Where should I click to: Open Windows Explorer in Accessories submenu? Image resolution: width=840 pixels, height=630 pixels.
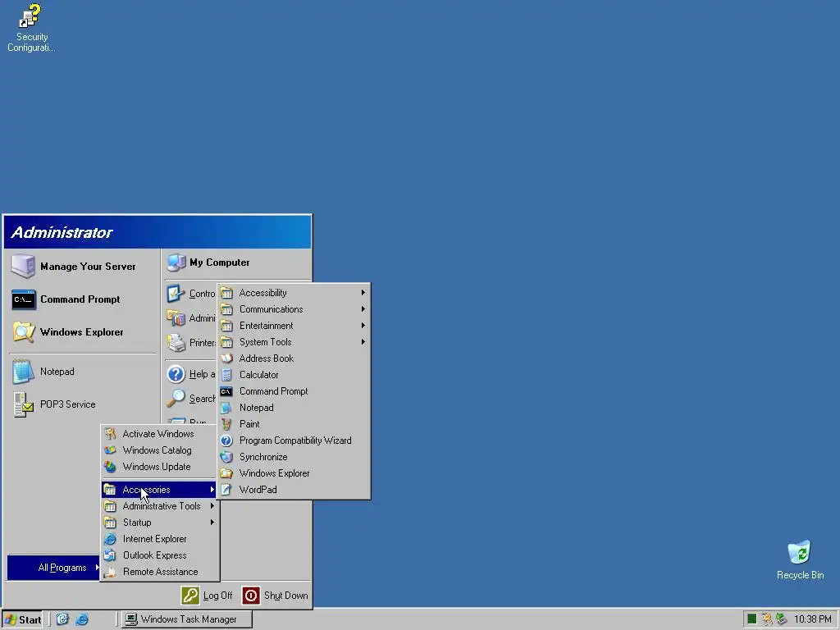tap(294, 473)
